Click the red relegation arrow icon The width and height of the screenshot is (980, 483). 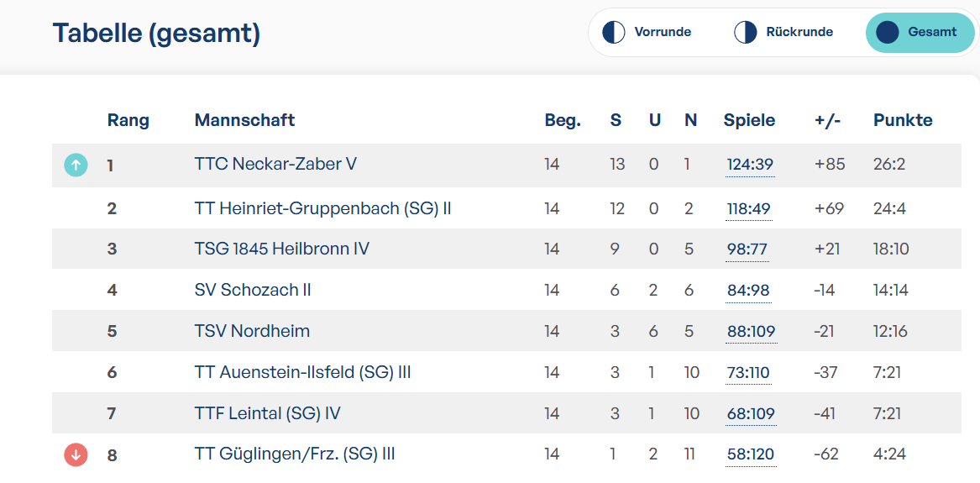point(76,455)
